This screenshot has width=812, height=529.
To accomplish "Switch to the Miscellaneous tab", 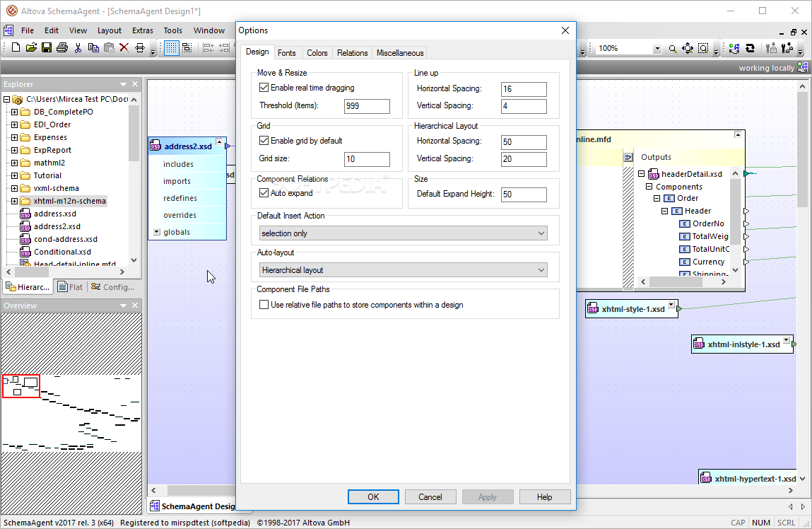I will (x=400, y=53).
